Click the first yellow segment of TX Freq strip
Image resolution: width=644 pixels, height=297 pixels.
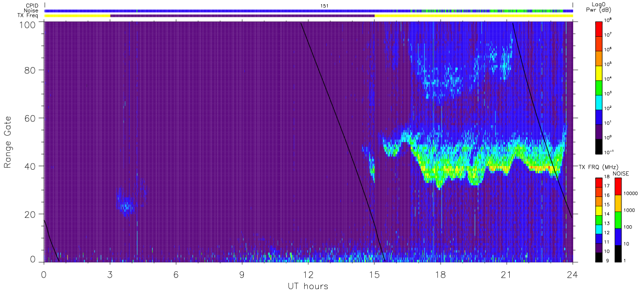78,16
